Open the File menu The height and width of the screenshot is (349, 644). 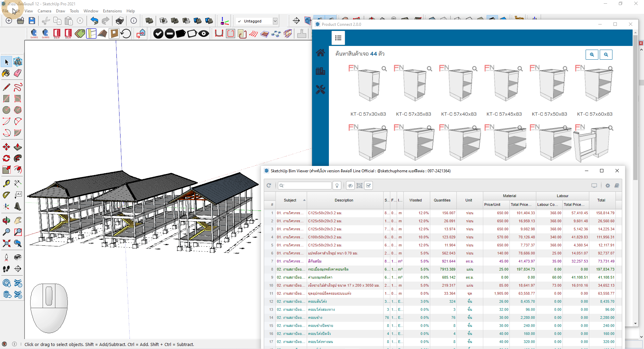5,11
